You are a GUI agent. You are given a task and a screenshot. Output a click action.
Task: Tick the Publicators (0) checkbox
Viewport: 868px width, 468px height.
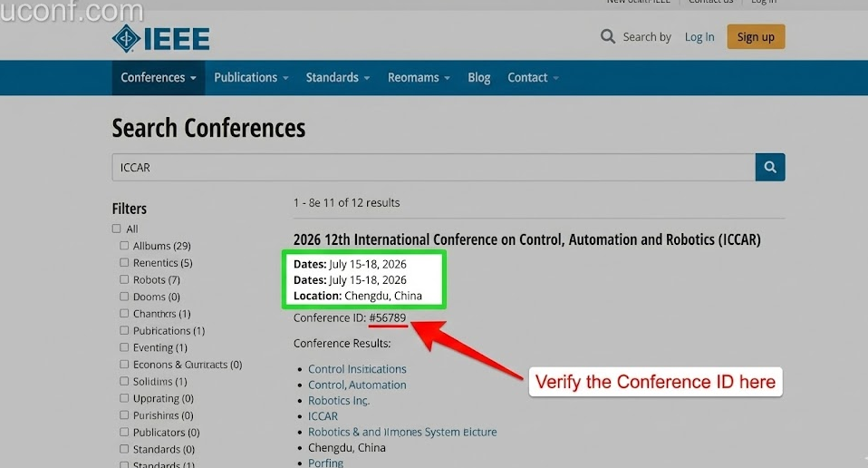click(x=124, y=432)
